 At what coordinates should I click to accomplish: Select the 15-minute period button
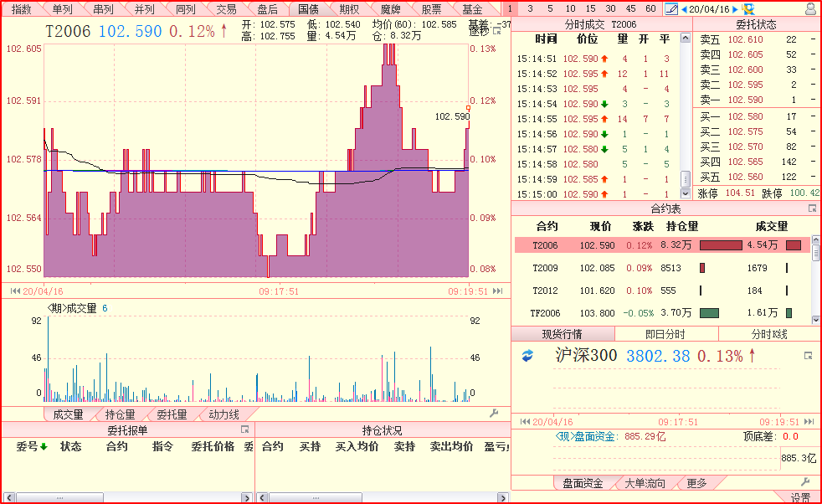[590, 9]
